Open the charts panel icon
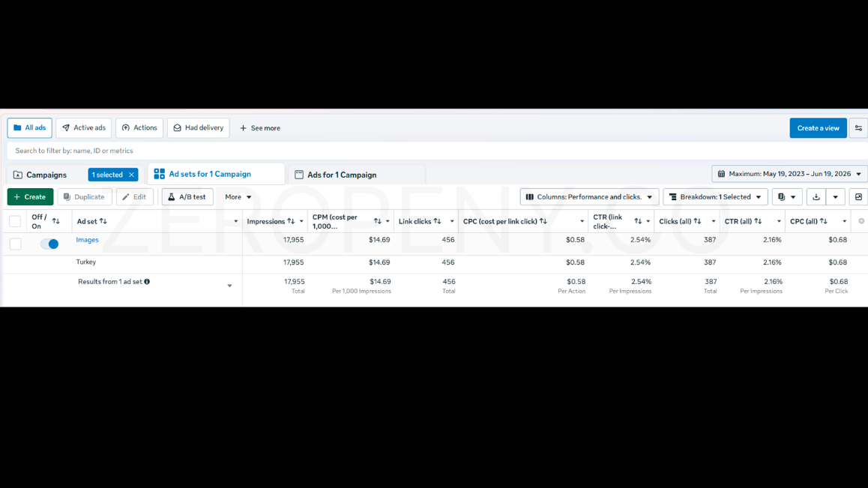The image size is (868, 488). (x=858, y=197)
